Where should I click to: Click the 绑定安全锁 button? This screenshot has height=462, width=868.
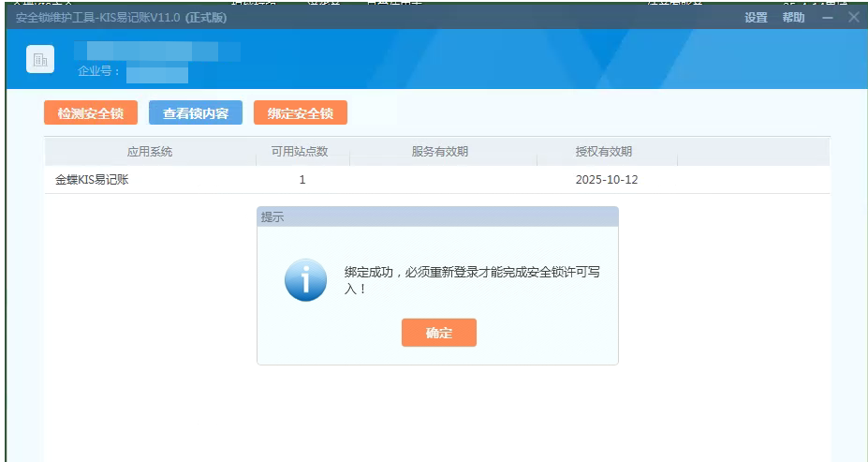(x=301, y=113)
